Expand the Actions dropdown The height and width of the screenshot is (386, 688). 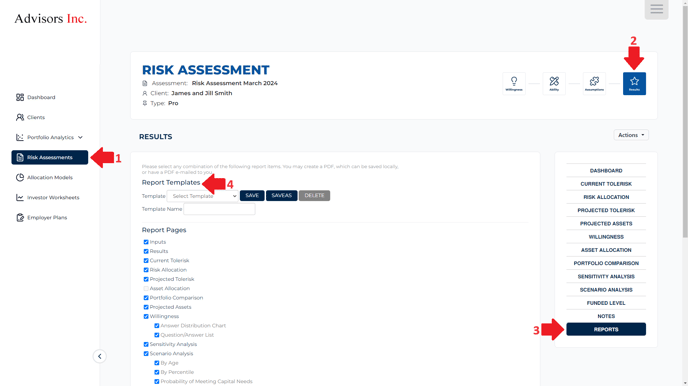(x=631, y=135)
